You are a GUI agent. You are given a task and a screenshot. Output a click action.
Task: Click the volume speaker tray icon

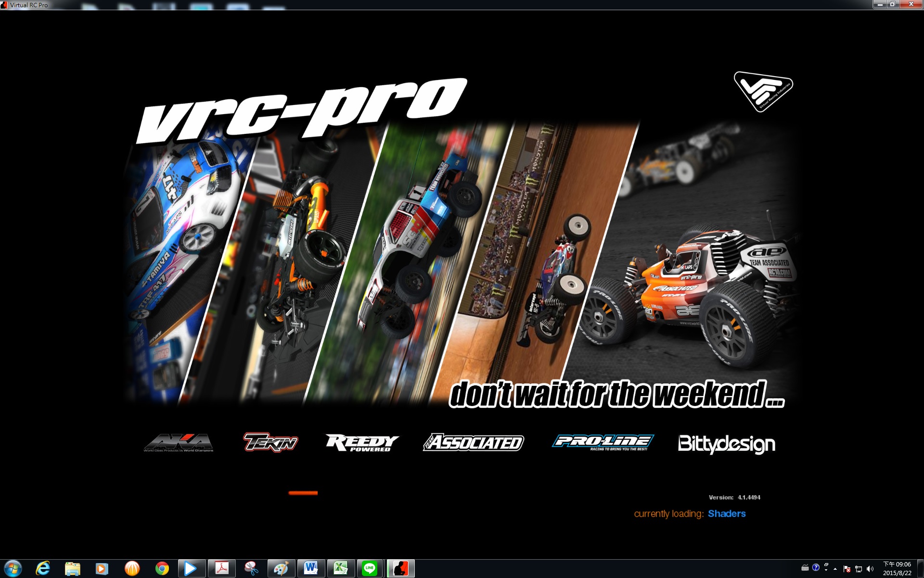pos(870,569)
